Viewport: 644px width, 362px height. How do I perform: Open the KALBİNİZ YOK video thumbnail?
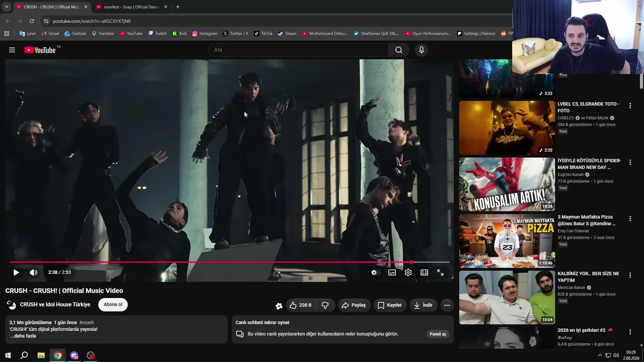(x=507, y=298)
